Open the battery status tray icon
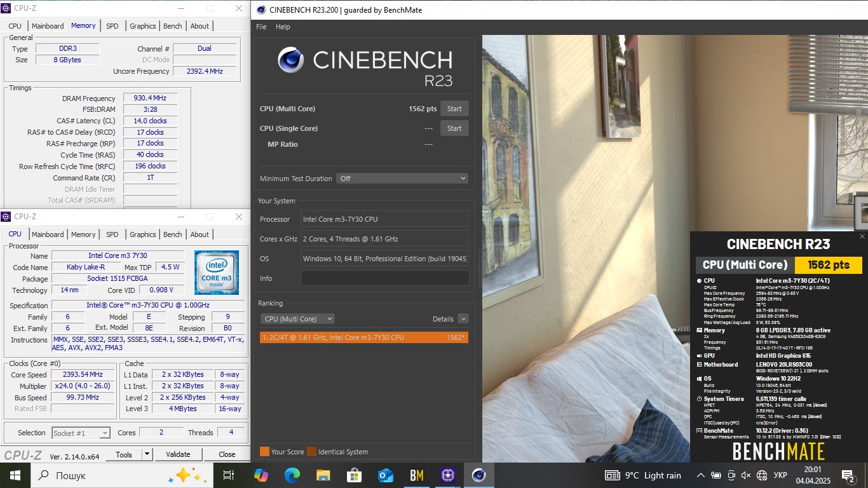This screenshot has height=488, width=868. 716,475
